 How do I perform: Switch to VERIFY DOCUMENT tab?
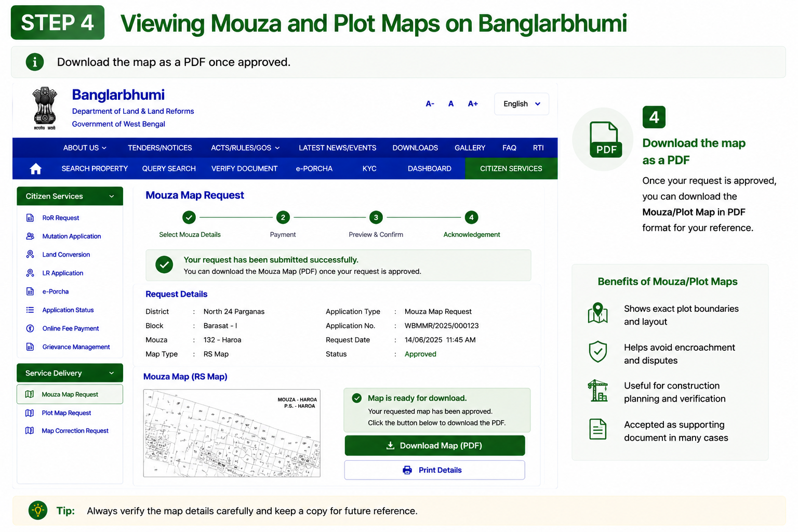(244, 169)
